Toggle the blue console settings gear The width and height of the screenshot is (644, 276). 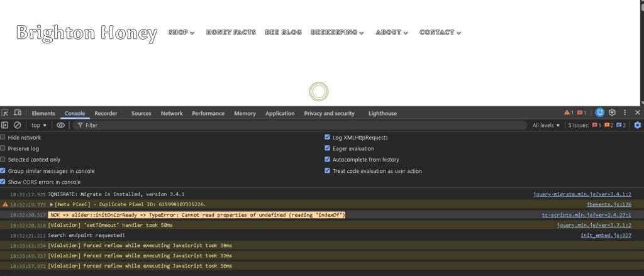[638, 125]
